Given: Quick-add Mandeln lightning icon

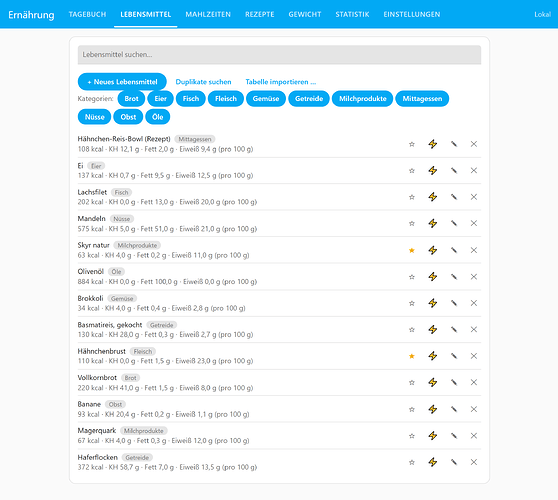Looking at the screenshot, I should pos(432,223).
